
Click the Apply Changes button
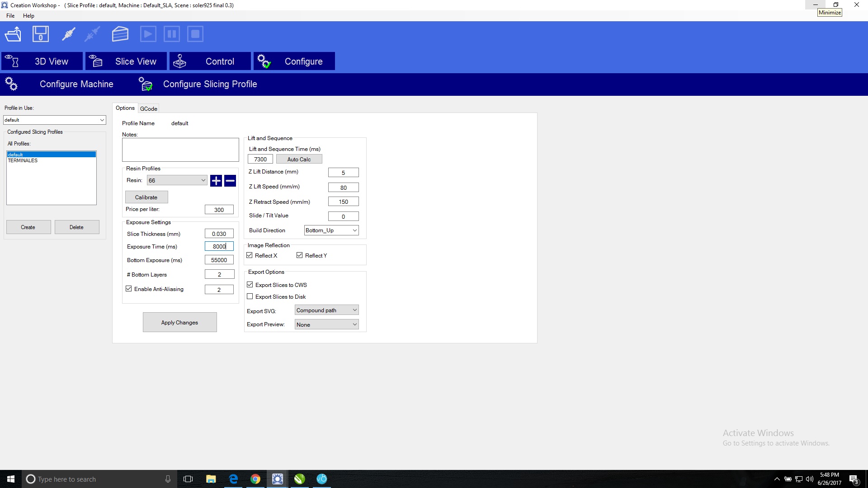[179, 322]
